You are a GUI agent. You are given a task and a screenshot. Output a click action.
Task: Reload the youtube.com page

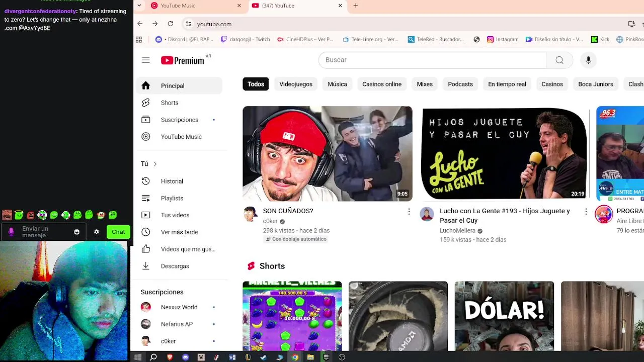tap(171, 24)
